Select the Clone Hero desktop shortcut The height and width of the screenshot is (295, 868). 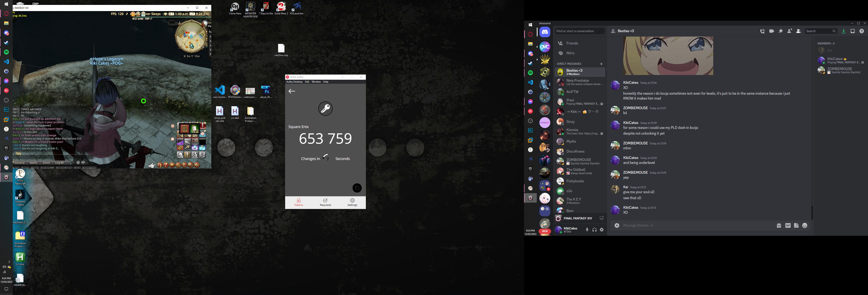235,8
